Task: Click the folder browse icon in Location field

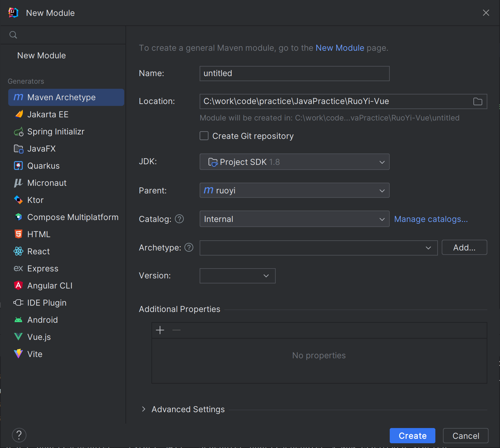Action: [x=478, y=101]
